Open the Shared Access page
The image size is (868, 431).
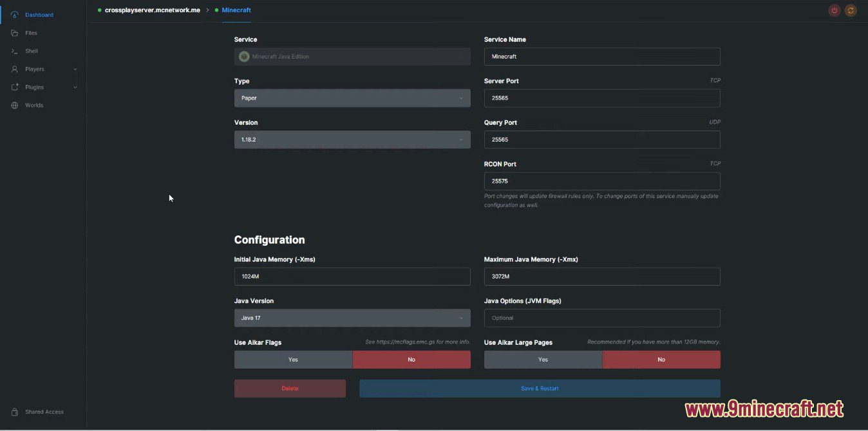(x=43, y=412)
